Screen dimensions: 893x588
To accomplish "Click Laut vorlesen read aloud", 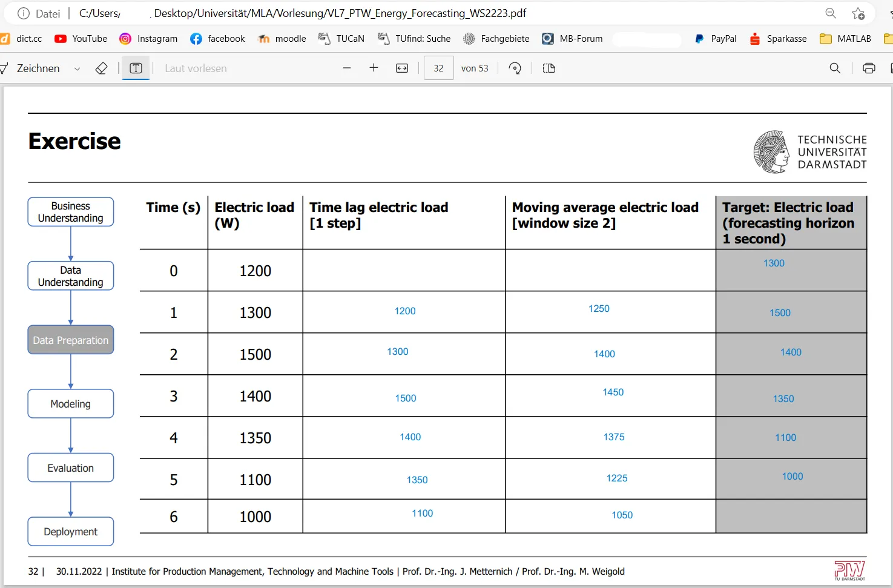I will 196,68.
